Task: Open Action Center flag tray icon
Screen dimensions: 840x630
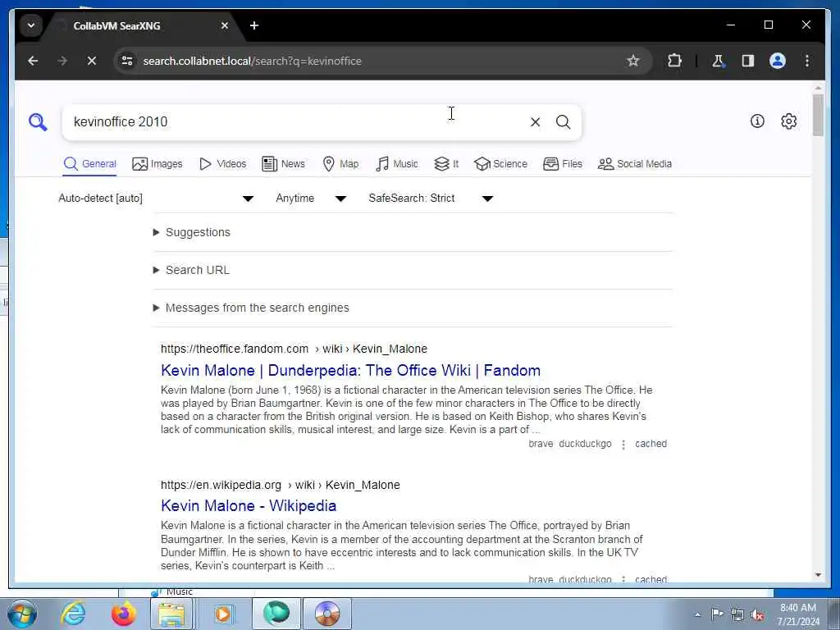Action: 717,614
